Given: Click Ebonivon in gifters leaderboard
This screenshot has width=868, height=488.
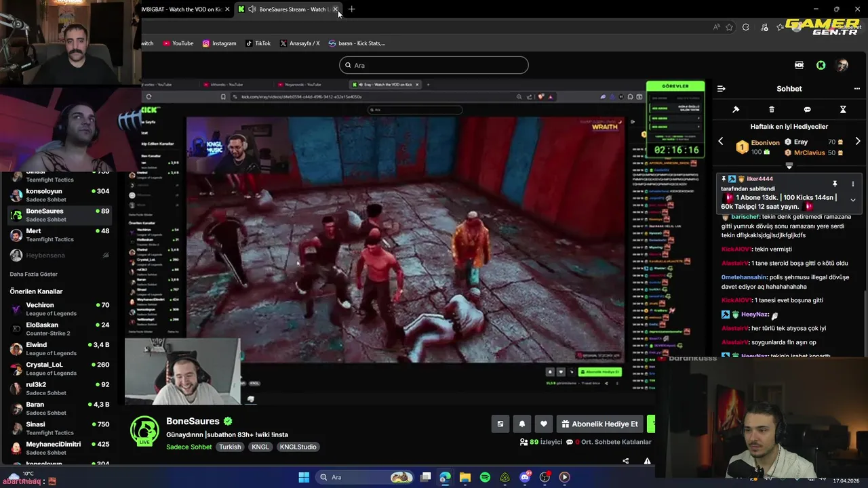Looking at the screenshot, I should [765, 143].
